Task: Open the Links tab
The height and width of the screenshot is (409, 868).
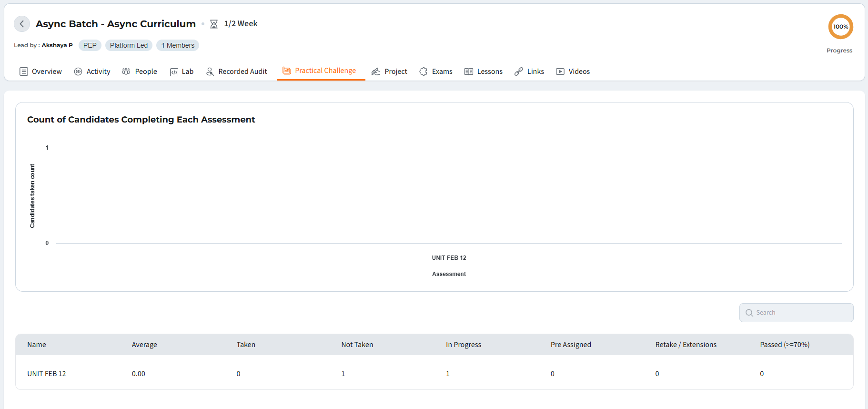Action: point(529,72)
